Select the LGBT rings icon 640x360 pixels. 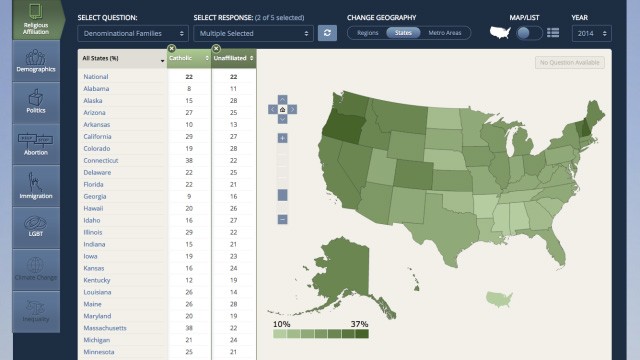click(x=36, y=228)
